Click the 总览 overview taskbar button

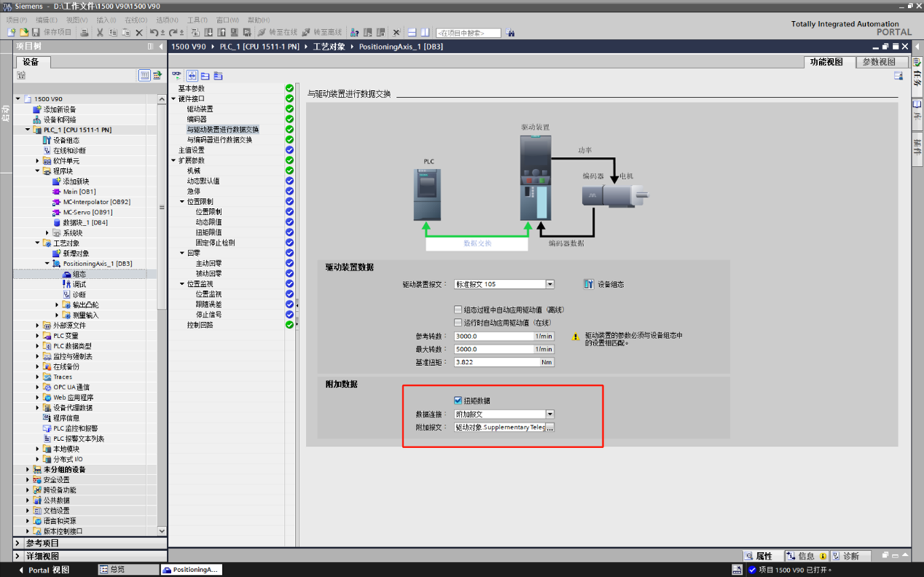(x=128, y=570)
